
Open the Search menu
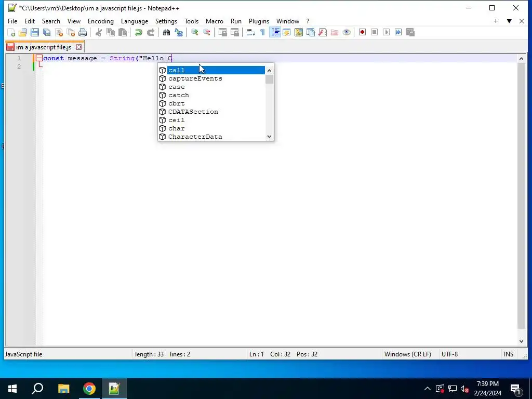click(51, 21)
